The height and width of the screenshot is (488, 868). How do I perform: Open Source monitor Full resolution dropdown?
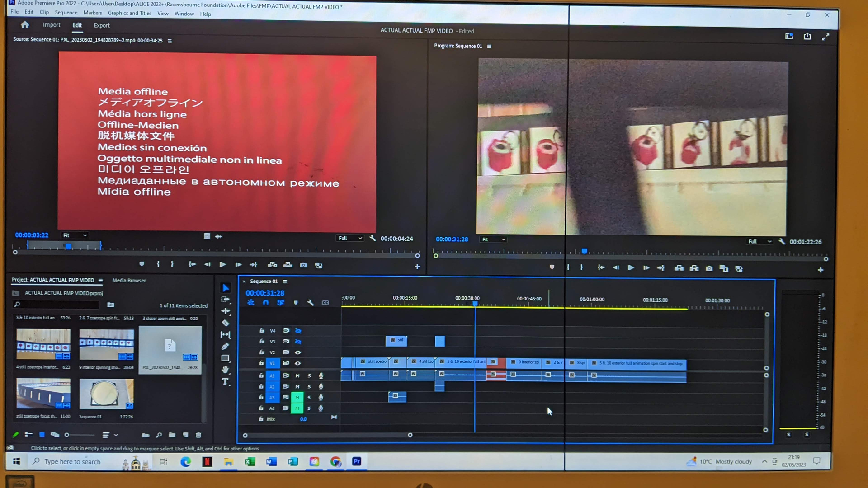tap(350, 238)
